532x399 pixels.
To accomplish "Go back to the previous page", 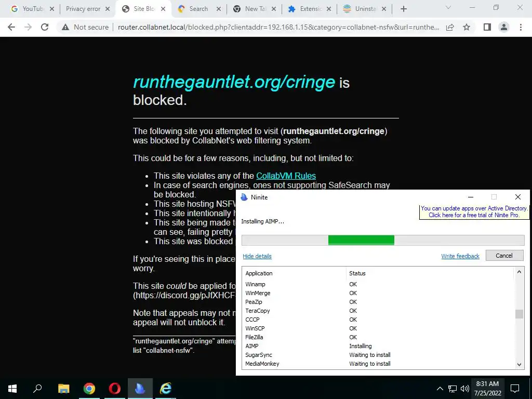I will tap(11, 27).
